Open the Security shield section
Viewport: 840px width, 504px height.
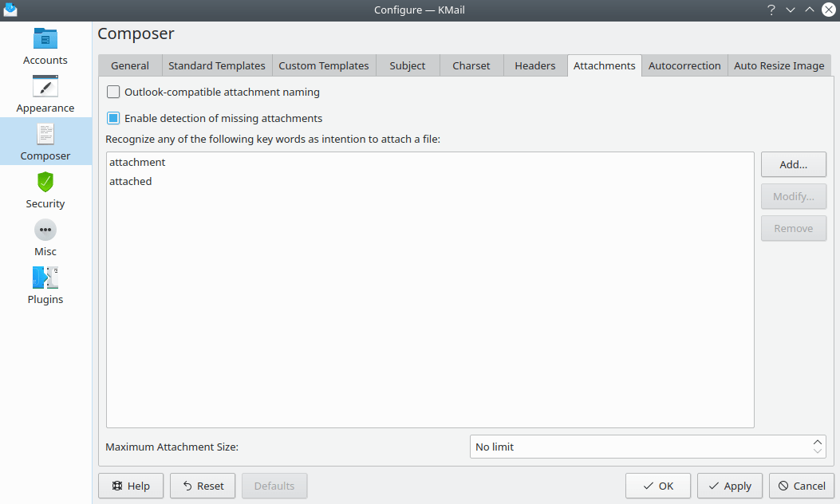pos(45,190)
